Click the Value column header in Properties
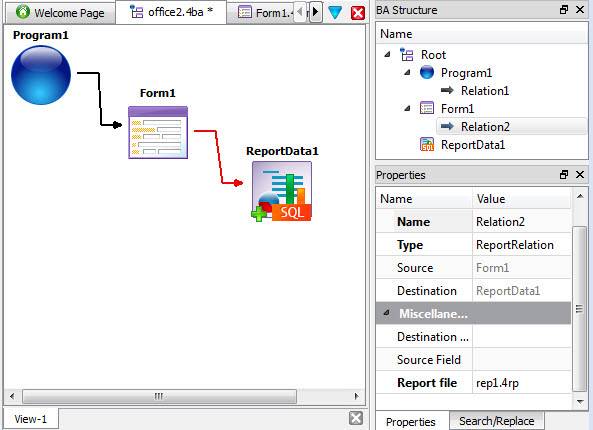The image size is (593, 430). click(522, 199)
